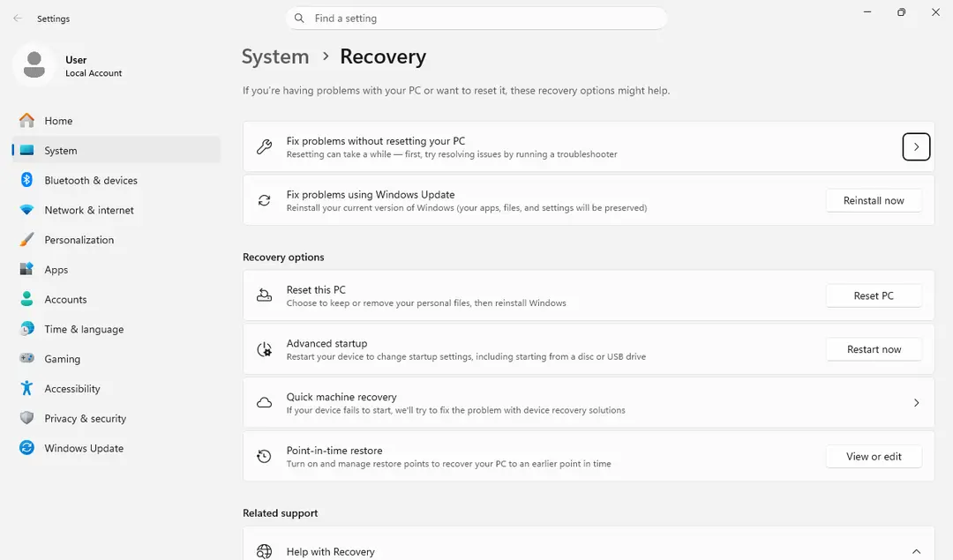Select Personalization in the sidebar
Viewport: 953px width, 560px height.
(116, 239)
